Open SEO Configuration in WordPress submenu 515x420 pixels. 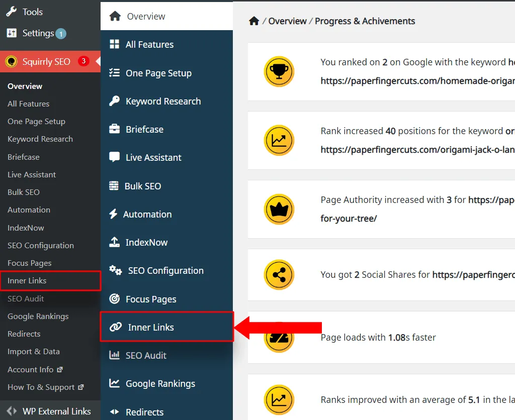click(41, 246)
